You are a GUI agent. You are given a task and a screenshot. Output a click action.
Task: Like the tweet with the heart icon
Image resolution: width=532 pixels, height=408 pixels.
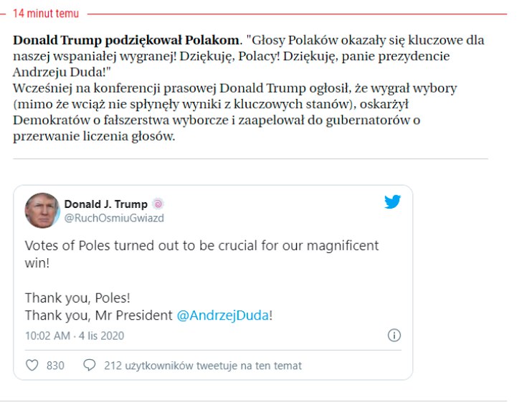click(32, 365)
